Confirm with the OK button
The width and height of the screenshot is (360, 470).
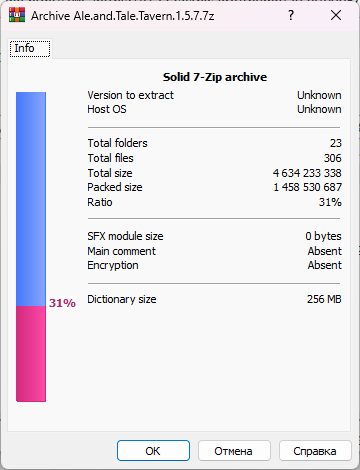153,451
